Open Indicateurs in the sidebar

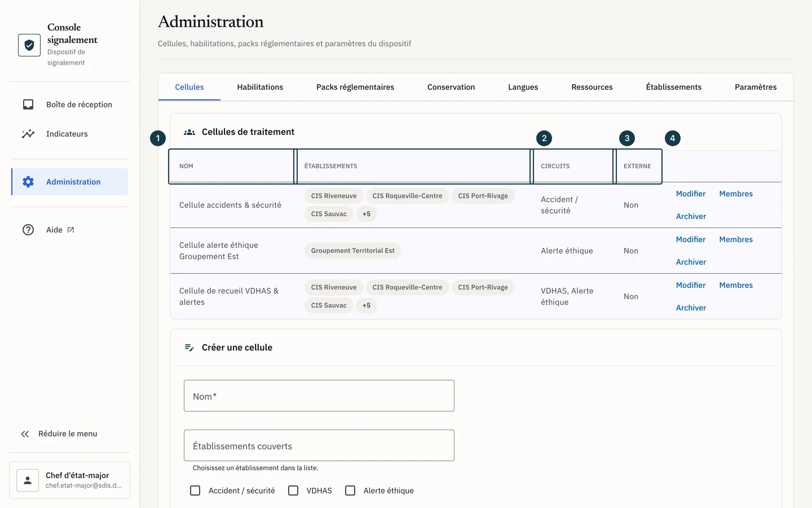69,134
